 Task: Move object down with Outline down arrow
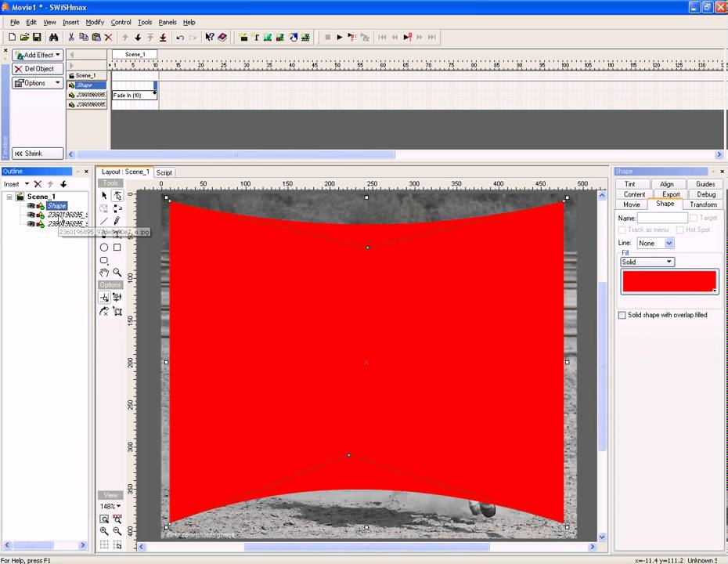[x=63, y=184]
